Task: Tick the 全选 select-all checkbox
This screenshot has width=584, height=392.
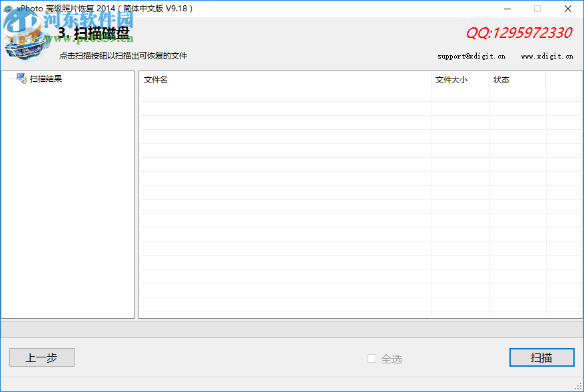Action: (372, 358)
